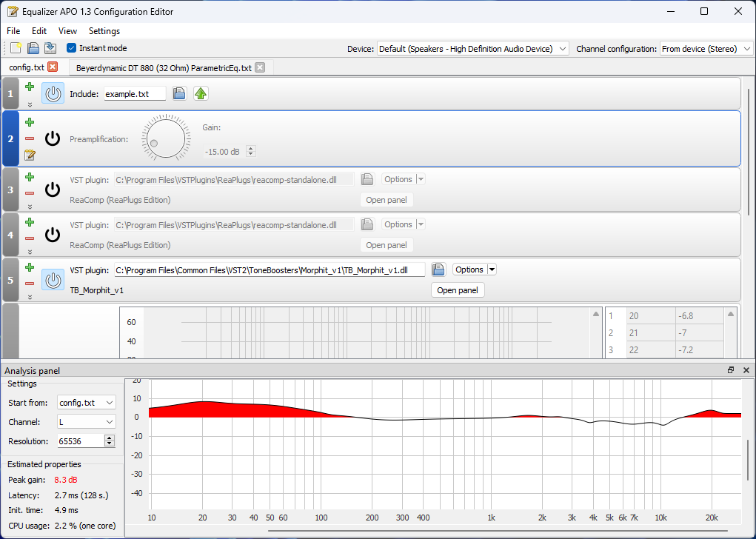Power off the first ReaComp VST plugin
Image resolution: width=756 pixels, height=539 pixels.
tap(52, 190)
